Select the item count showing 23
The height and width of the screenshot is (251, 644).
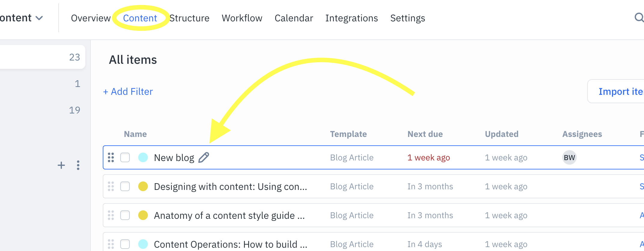(75, 57)
